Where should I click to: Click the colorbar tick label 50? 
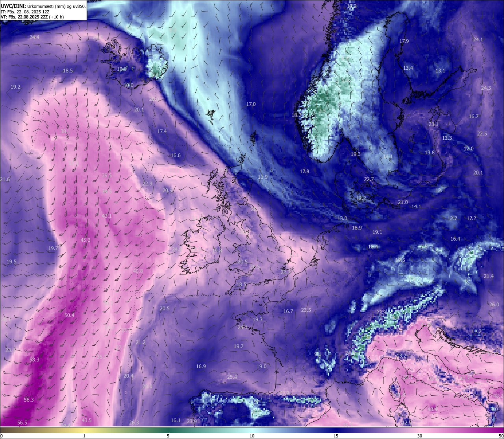[501, 436]
